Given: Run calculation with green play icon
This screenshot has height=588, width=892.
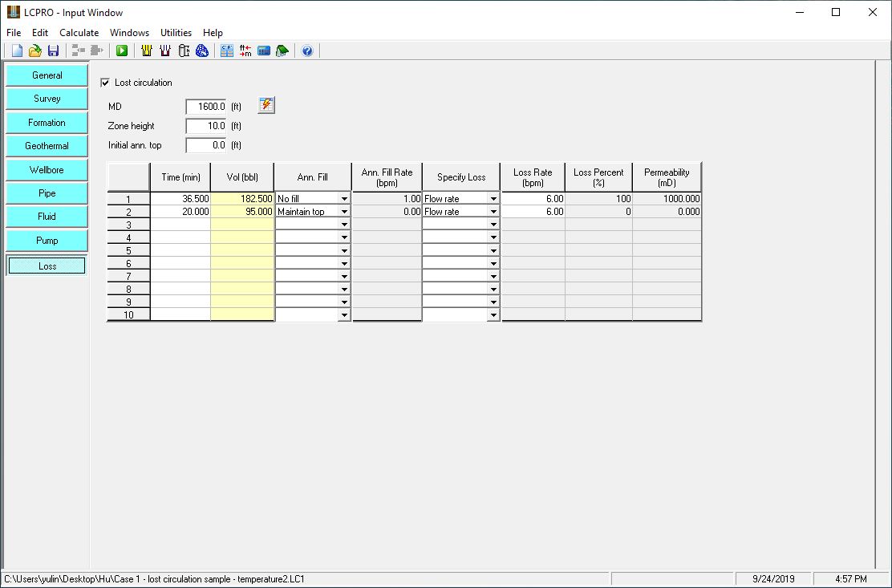Looking at the screenshot, I should pos(122,51).
